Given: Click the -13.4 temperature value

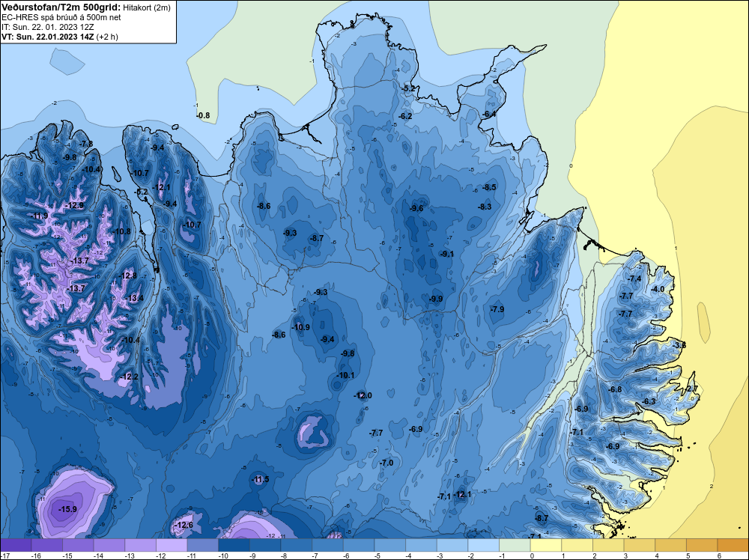Looking at the screenshot, I should tap(134, 299).
